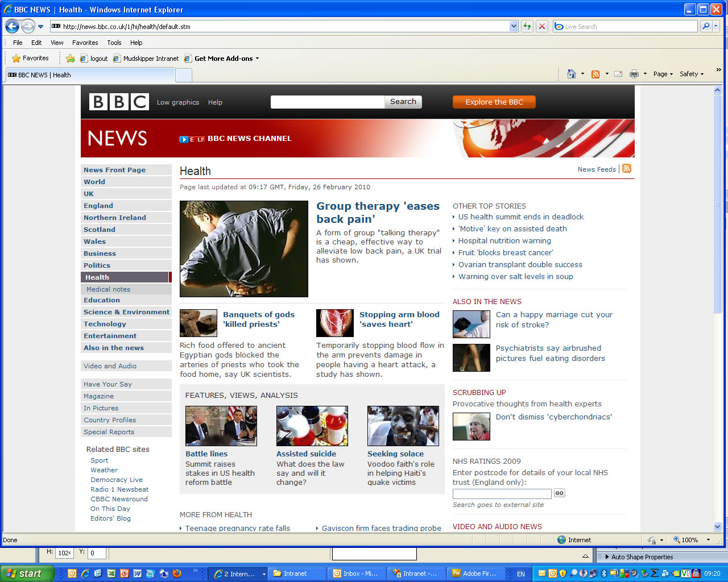Show more command bar items via chevron
The height and width of the screenshot is (582, 728).
718,70
